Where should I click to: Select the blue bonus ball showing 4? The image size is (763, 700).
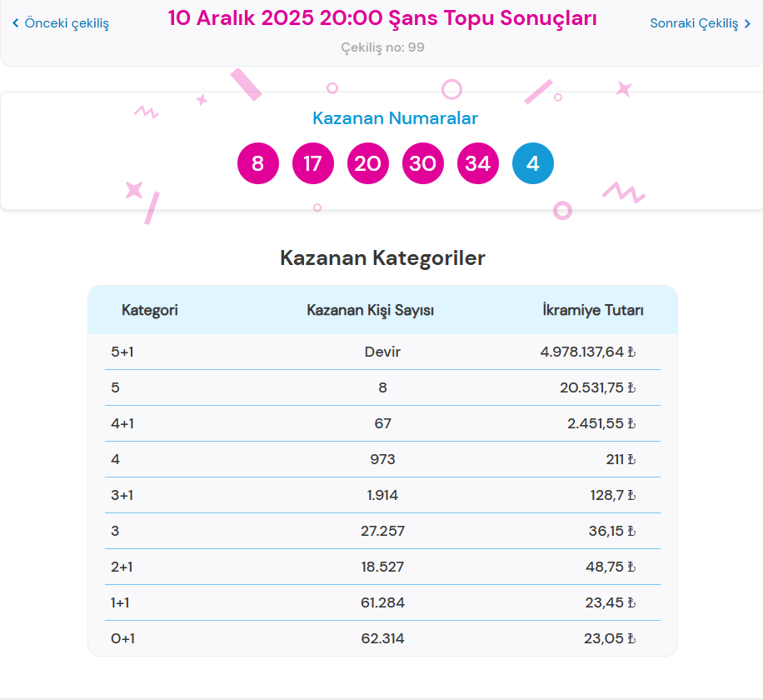[x=533, y=163]
